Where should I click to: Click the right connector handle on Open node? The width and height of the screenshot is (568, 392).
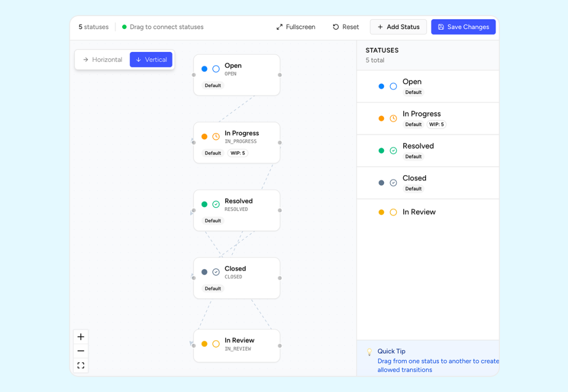point(280,75)
